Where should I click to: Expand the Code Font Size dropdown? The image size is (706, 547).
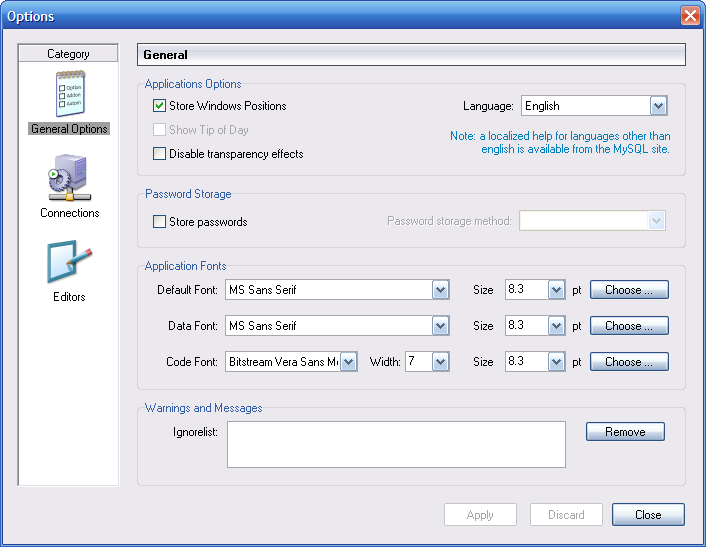point(557,362)
